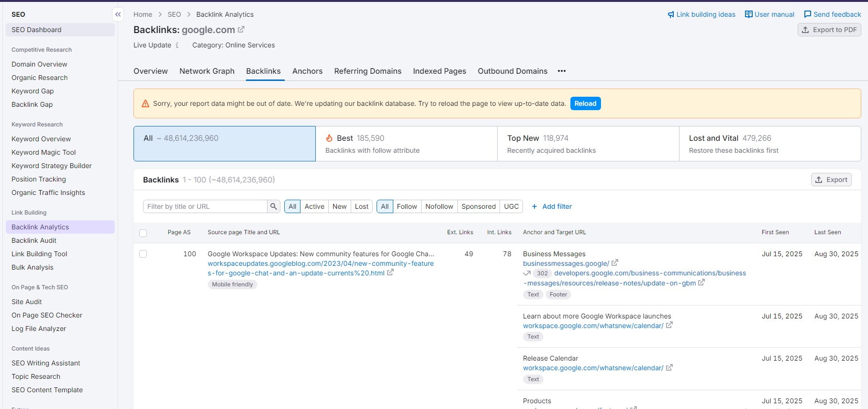Select the All backlinks summary card
Screen dimensions: 868x409
click(224, 144)
